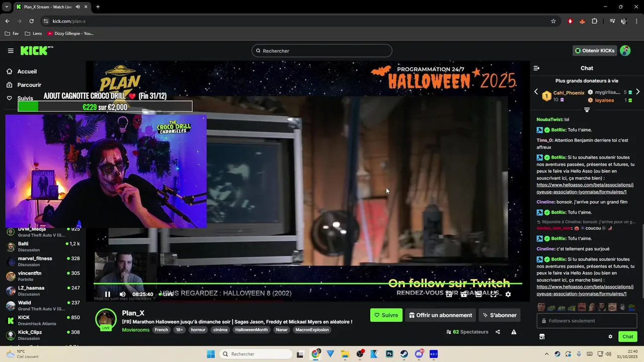Image resolution: width=644 pixels, height=362 pixels.
Task: Open marvel_fitness channel in sidebar
Action: tap(43, 261)
